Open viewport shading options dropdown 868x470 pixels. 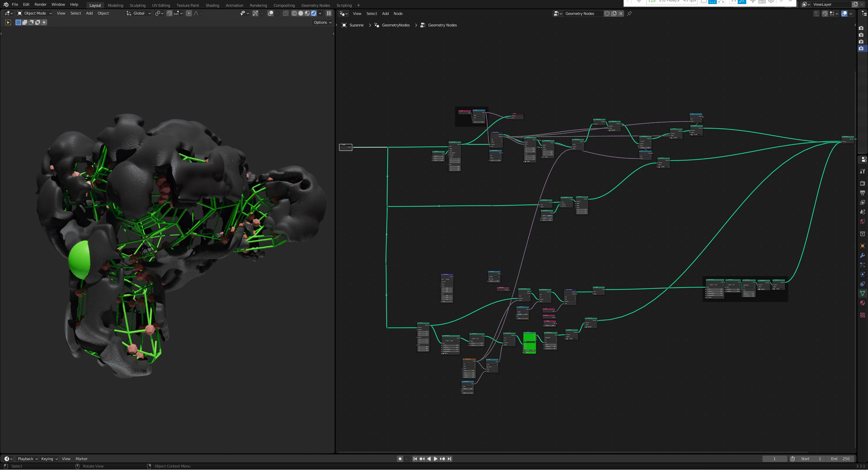point(320,13)
